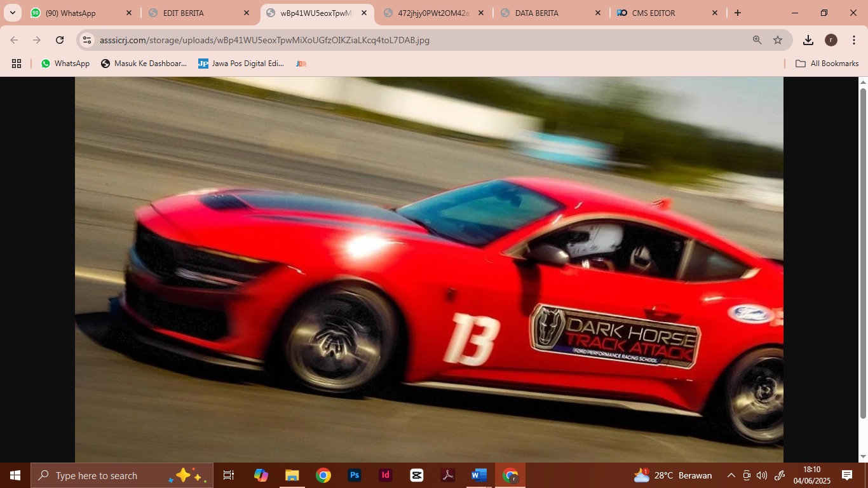The width and height of the screenshot is (868, 488).
Task: Close the 472jhjy0PWt2OM42 tab
Action: (x=481, y=13)
